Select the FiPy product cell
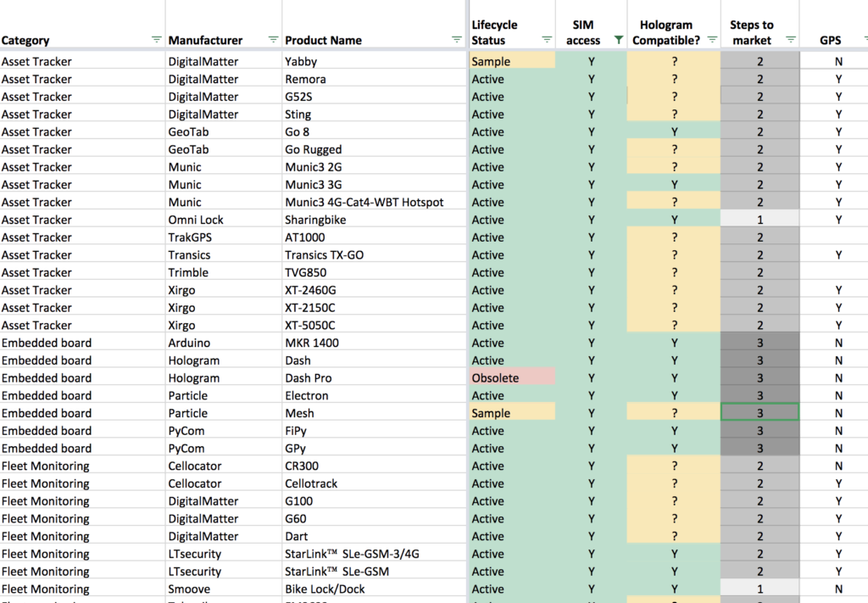The height and width of the screenshot is (603, 868). pyautogui.click(x=374, y=430)
